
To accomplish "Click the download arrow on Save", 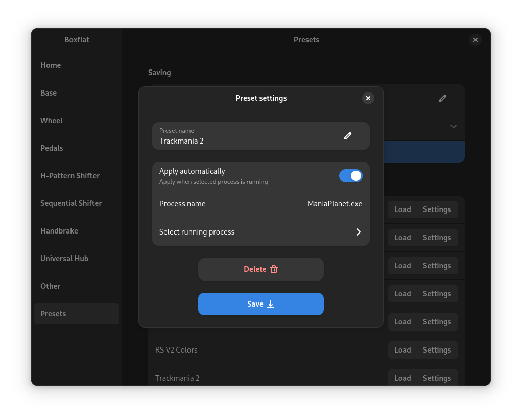I will (x=271, y=304).
